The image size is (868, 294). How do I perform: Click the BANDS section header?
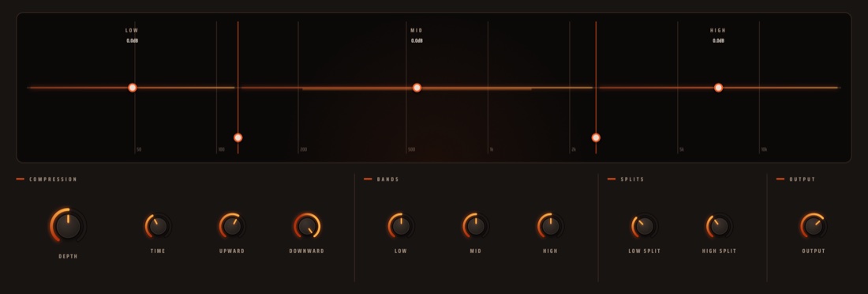point(388,179)
